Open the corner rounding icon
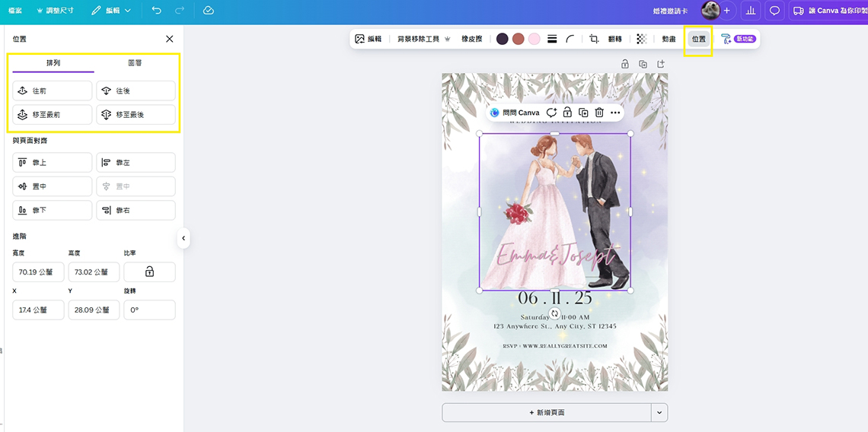 click(570, 39)
